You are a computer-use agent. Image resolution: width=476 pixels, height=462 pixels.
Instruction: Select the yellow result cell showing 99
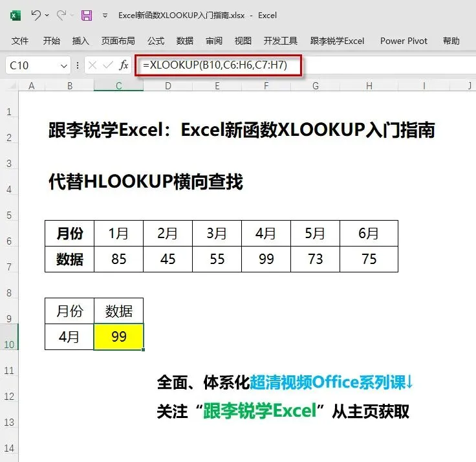click(x=119, y=337)
